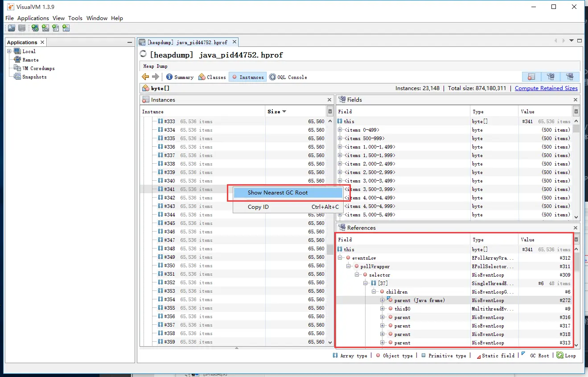
Task: Switch to the Instances view
Action: click(247, 77)
